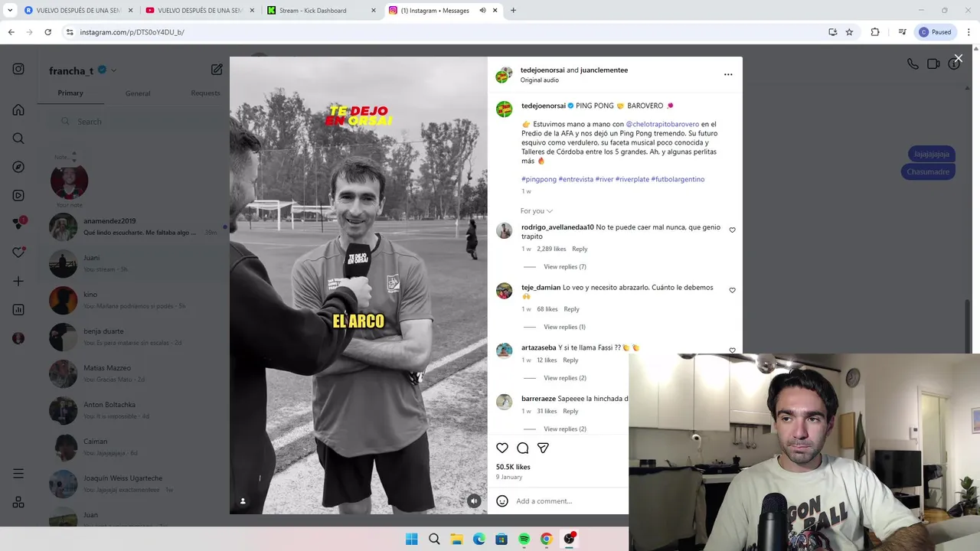The height and width of the screenshot is (551, 980).
Task: Open tedejoenorsai profile from post header
Action: point(543,70)
